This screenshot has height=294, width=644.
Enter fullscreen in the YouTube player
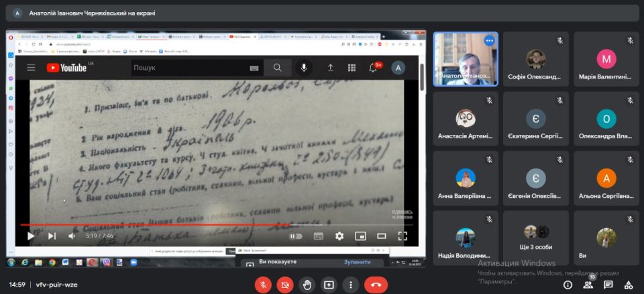pos(402,236)
